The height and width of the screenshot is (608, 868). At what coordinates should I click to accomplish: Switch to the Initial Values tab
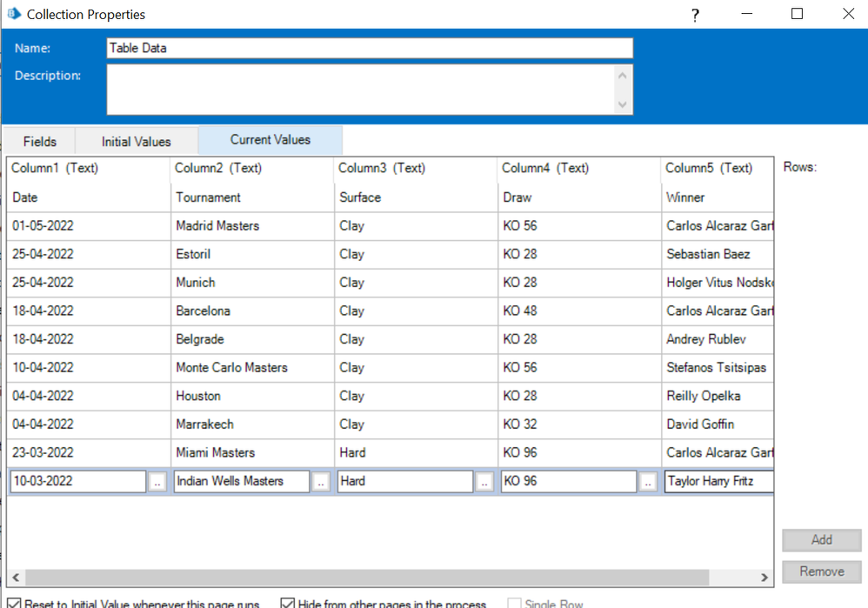(137, 141)
